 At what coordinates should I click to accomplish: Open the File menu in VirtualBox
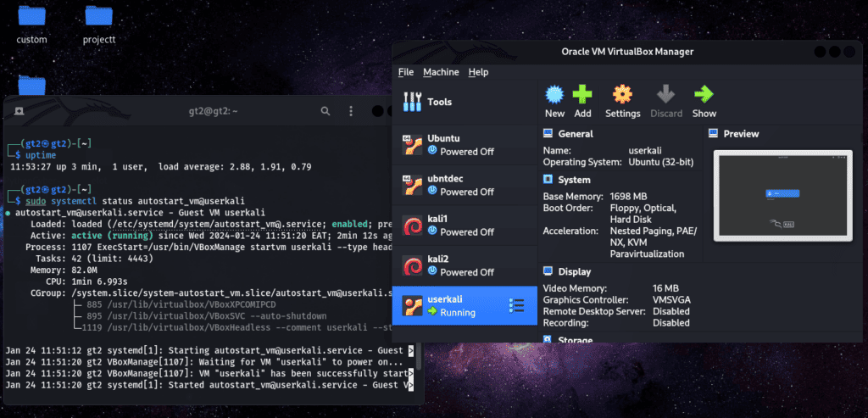point(406,72)
